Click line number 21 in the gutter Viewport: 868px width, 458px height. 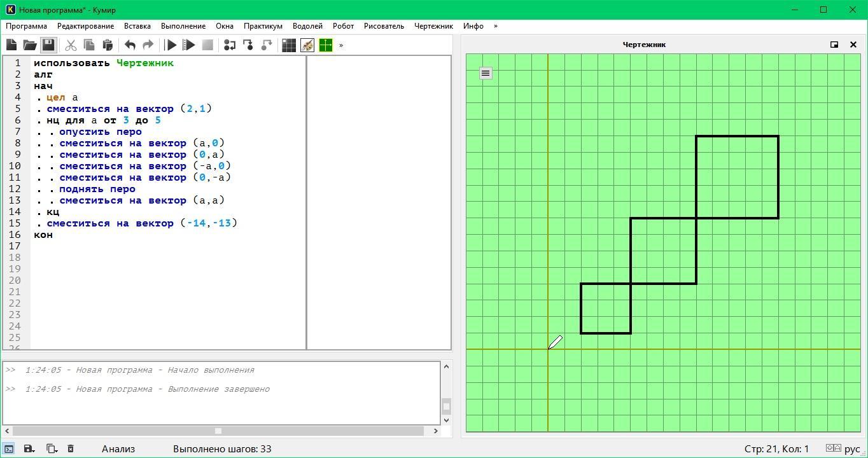point(15,292)
